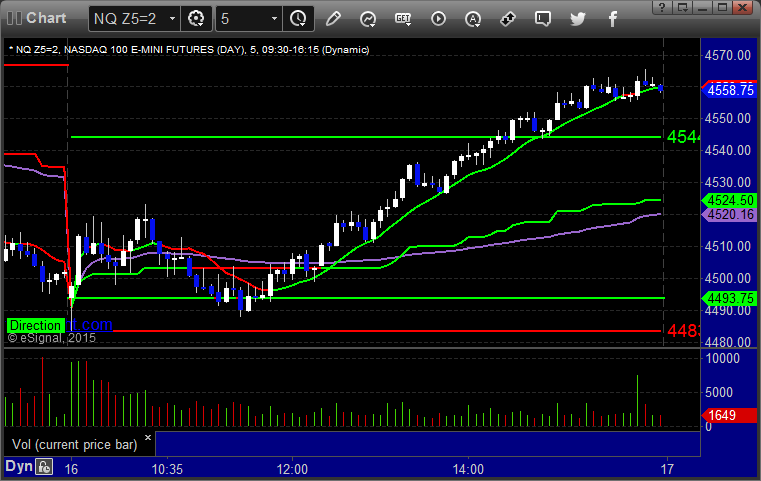
Task: Expand the 5 interval dropdown
Action: pyautogui.click(x=274, y=19)
